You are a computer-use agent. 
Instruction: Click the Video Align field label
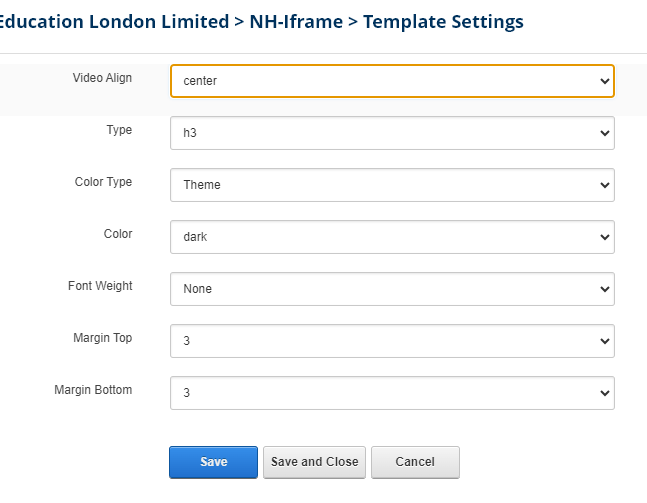pos(102,78)
